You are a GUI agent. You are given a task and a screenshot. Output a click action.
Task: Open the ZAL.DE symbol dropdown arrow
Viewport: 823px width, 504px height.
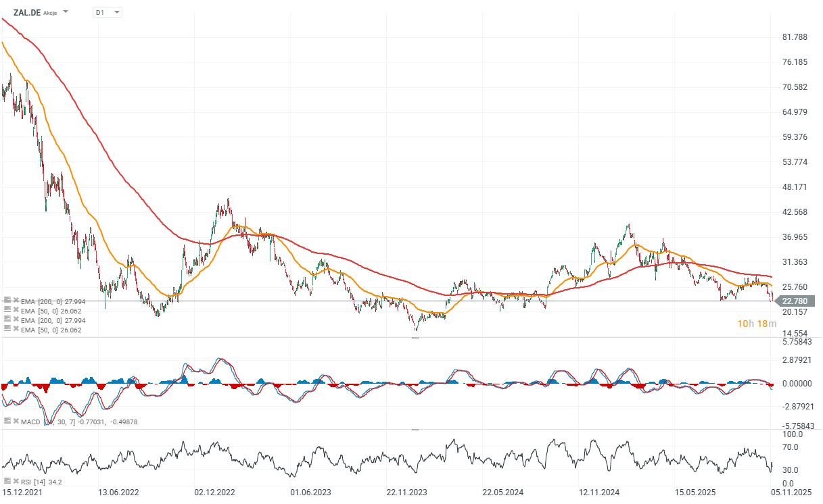click(x=66, y=12)
